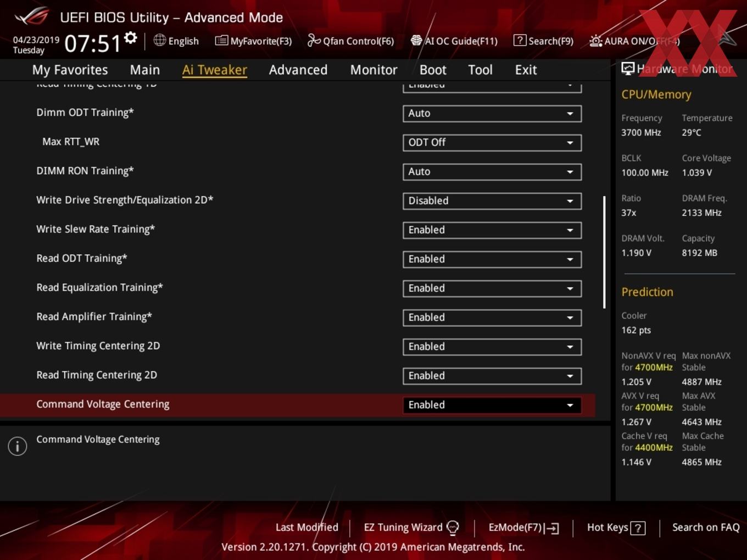The width and height of the screenshot is (747, 560).
Task: Select Write Slew Rate Training* label
Action: click(96, 229)
